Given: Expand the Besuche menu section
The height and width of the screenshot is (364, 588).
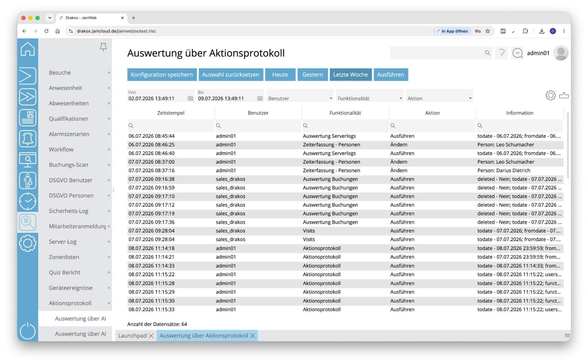Looking at the screenshot, I should point(79,73).
